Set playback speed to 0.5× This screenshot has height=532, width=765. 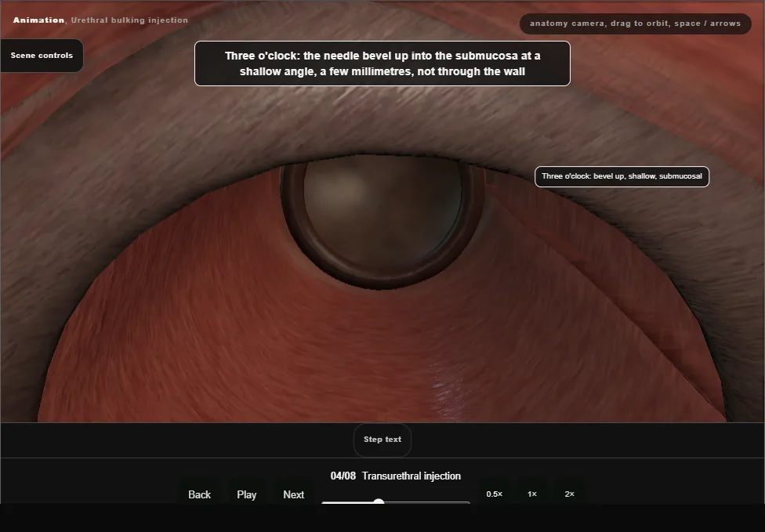pos(495,494)
